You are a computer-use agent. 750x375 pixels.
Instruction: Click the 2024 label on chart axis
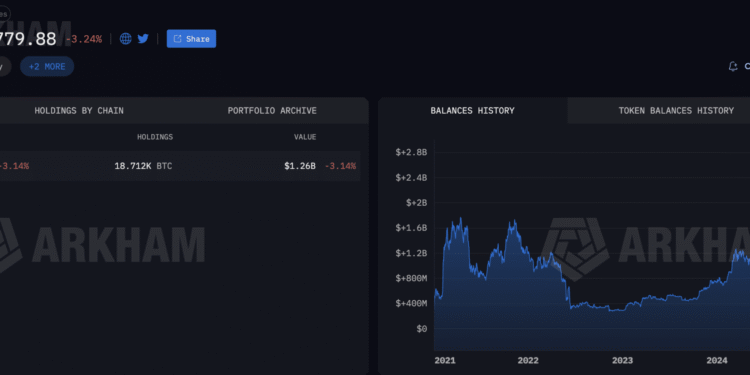(x=717, y=360)
